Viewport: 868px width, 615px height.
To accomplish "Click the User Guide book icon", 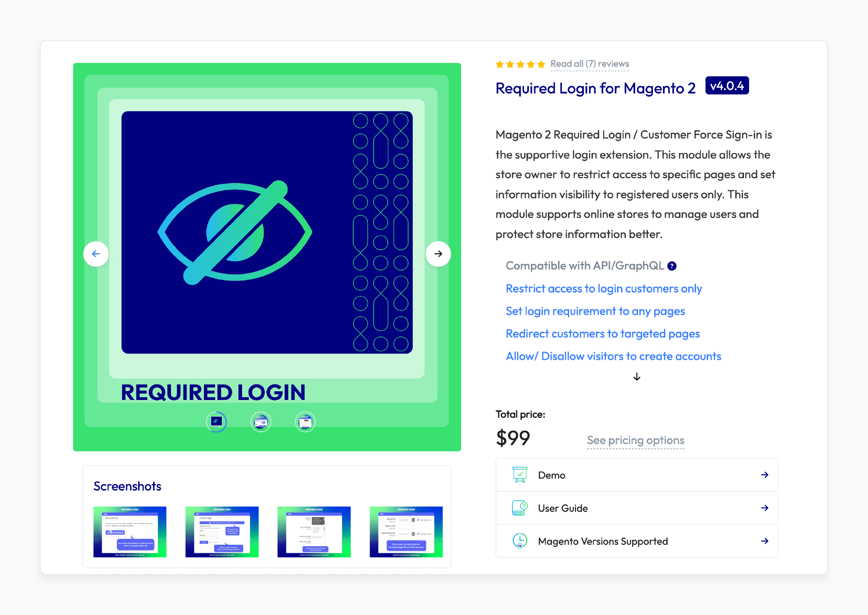I will [520, 508].
